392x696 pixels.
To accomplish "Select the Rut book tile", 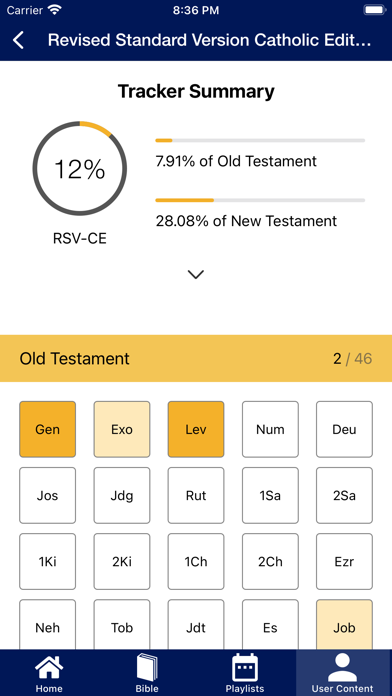I will pyautogui.click(x=196, y=495).
